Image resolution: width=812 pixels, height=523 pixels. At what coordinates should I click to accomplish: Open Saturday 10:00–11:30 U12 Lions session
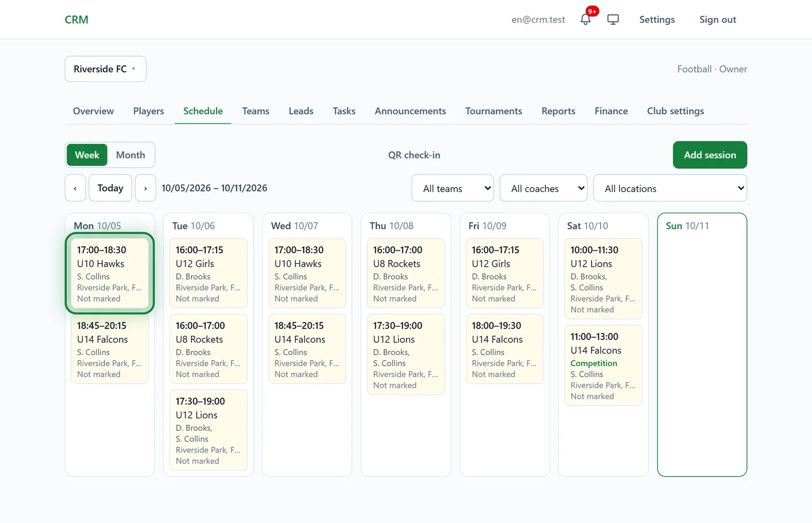(603, 279)
